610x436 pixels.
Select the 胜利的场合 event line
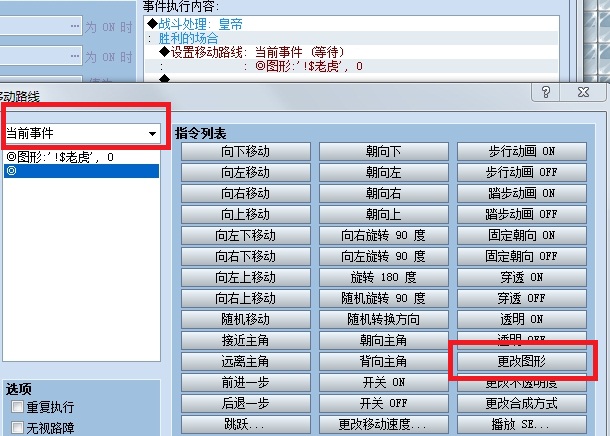351,38
